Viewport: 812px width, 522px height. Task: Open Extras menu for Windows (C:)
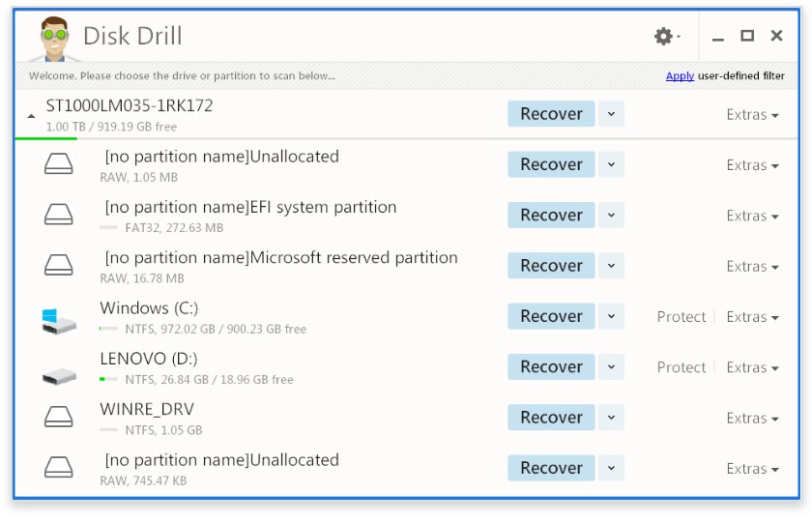[x=752, y=317]
